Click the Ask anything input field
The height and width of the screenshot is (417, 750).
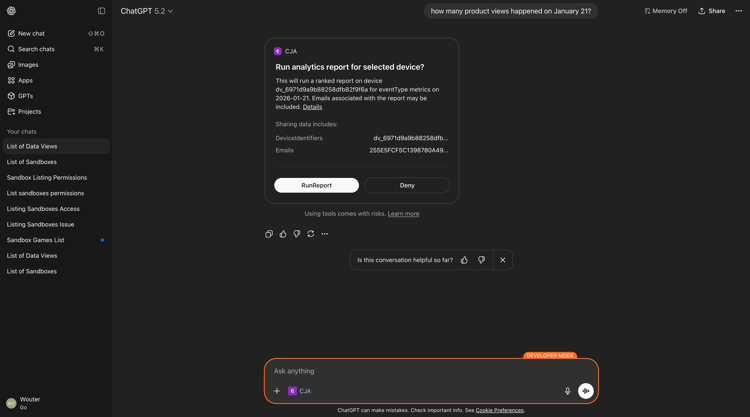click(430, 371)
